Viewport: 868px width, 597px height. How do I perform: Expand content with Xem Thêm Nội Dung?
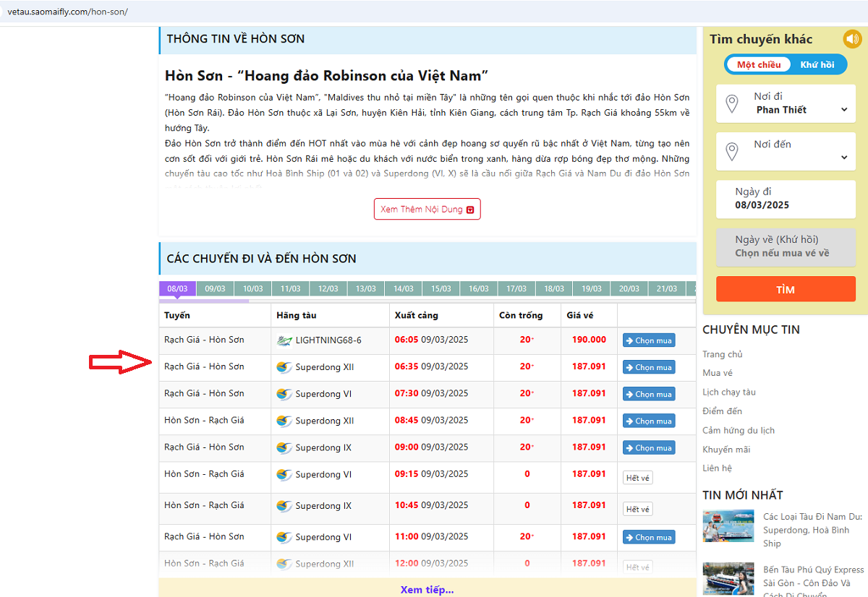(x=427, y=209)
